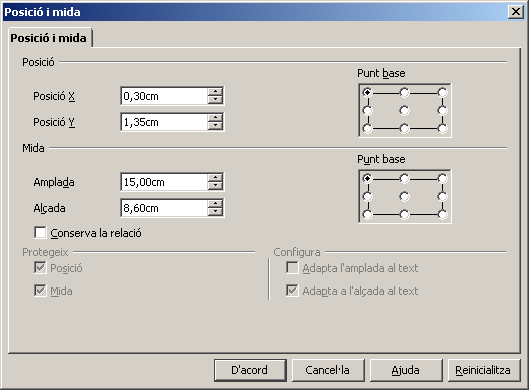Select center base point in Posició grid
Screen dimensions: 529x390
coord(404,110)
